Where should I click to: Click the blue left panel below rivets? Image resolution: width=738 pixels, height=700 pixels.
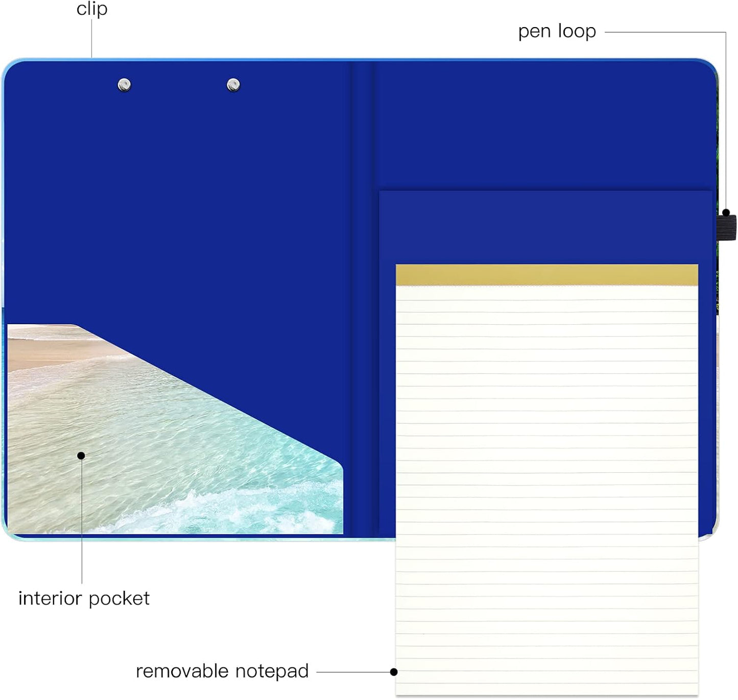tap(176, 204)
